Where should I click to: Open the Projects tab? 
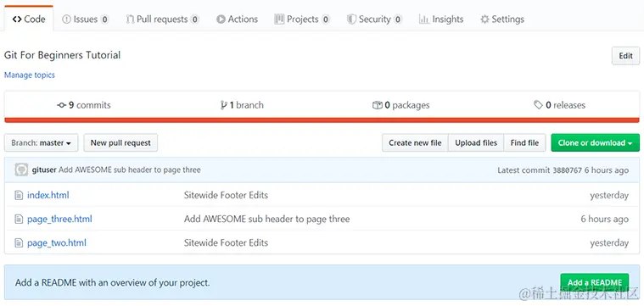point(302,19)
